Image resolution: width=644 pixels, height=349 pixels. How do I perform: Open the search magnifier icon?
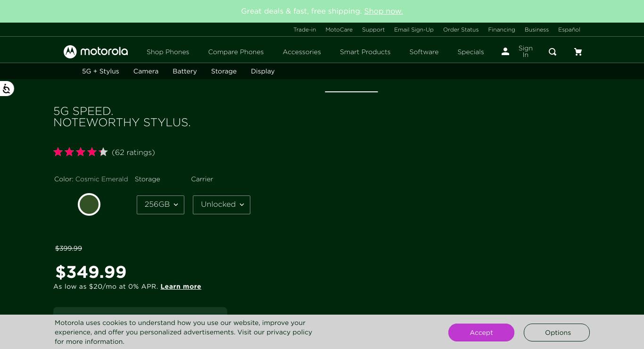pos(553,52)
